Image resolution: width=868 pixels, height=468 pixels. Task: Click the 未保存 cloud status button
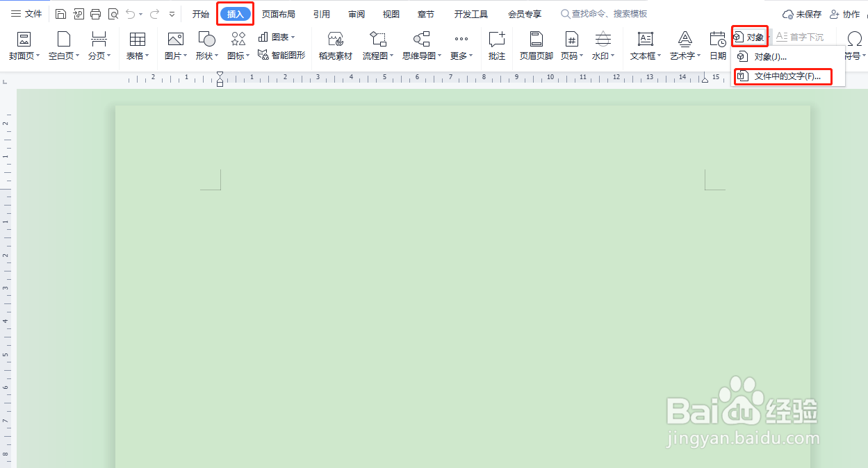pos(802,14)
